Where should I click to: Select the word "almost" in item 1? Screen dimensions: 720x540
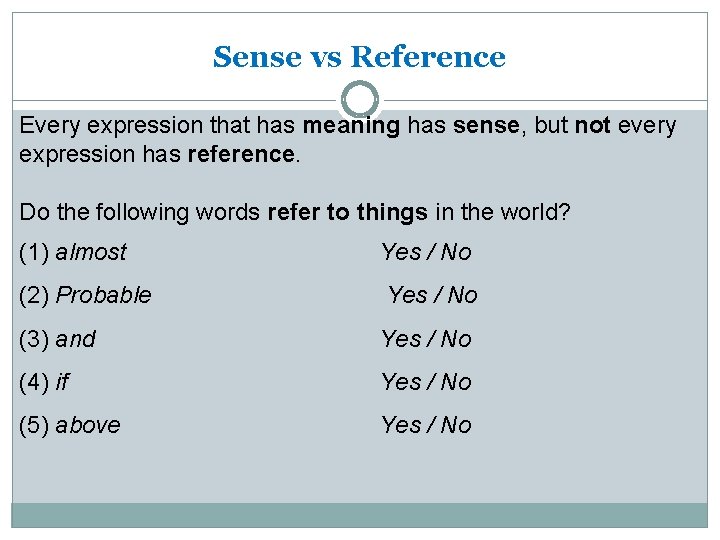point(91,252)
